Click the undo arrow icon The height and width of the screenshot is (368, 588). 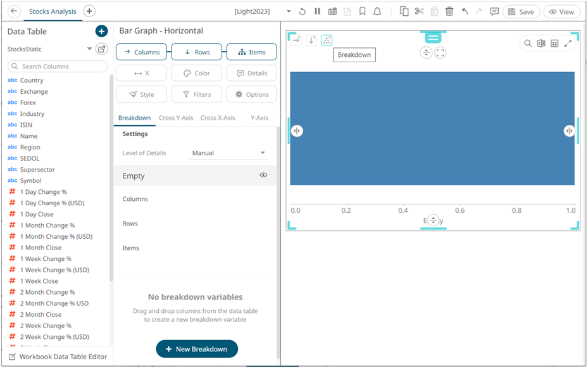coord(465,11)
